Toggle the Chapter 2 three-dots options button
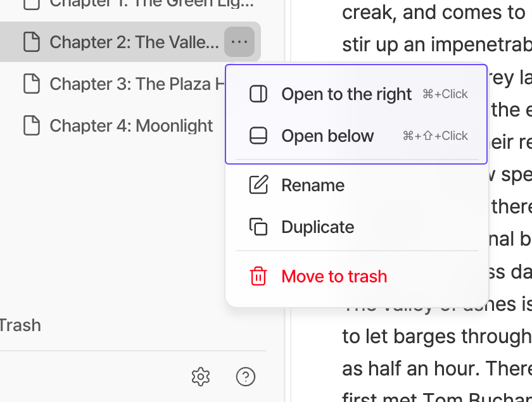 239,42
